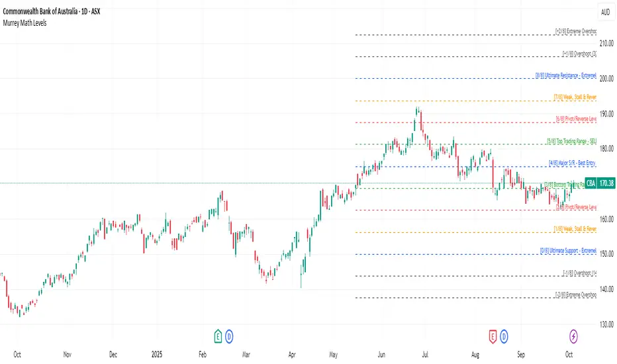Click the purple lightning event icon
Viewport: 617px width, 364px height.
coord(573,335)
